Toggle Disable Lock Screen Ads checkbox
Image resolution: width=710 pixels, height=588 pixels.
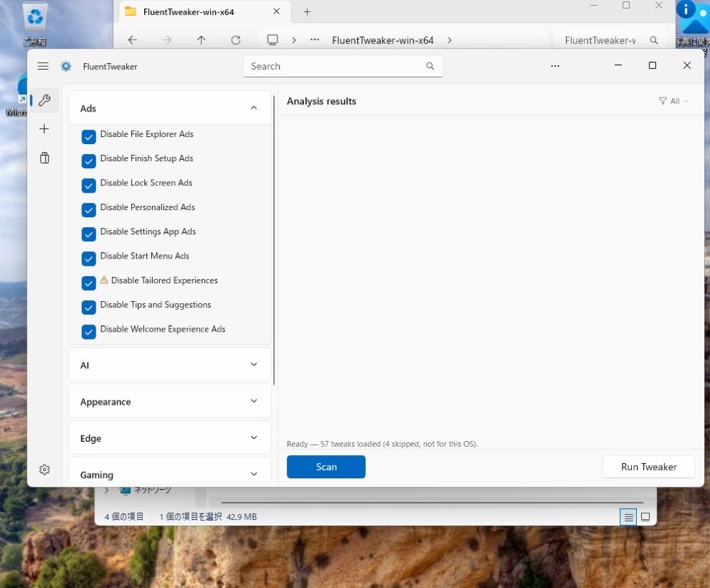tap(89, 185)
